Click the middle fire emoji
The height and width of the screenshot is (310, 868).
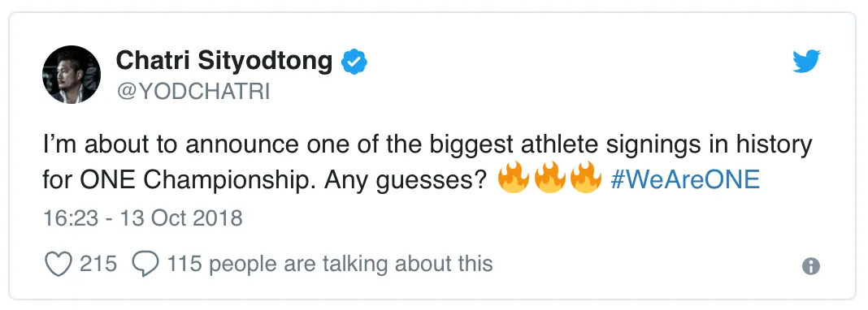(549, 178)
